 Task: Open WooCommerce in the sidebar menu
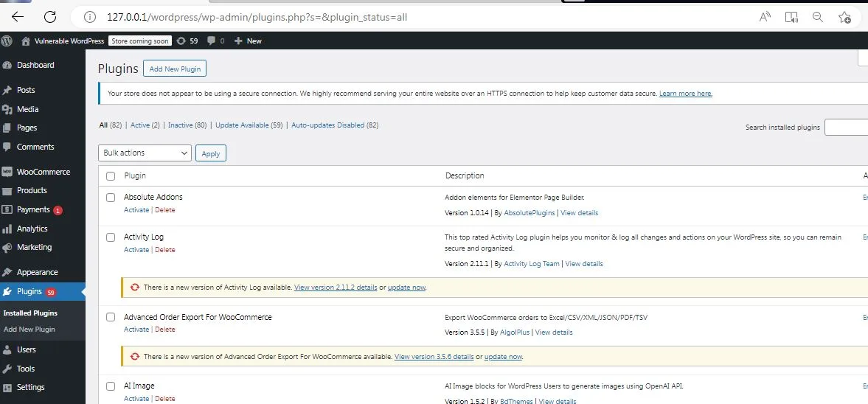pyautogui.click(x=43, y=172)
